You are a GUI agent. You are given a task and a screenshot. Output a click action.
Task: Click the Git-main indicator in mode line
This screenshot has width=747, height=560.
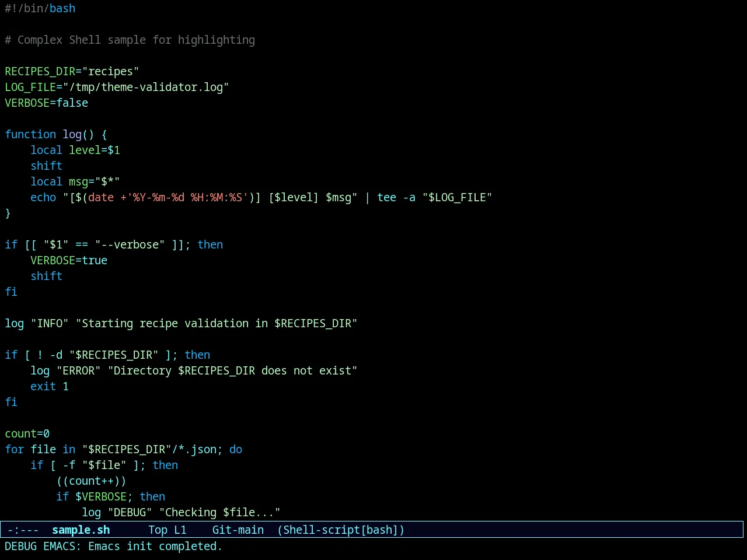click(x=238, y=530)
